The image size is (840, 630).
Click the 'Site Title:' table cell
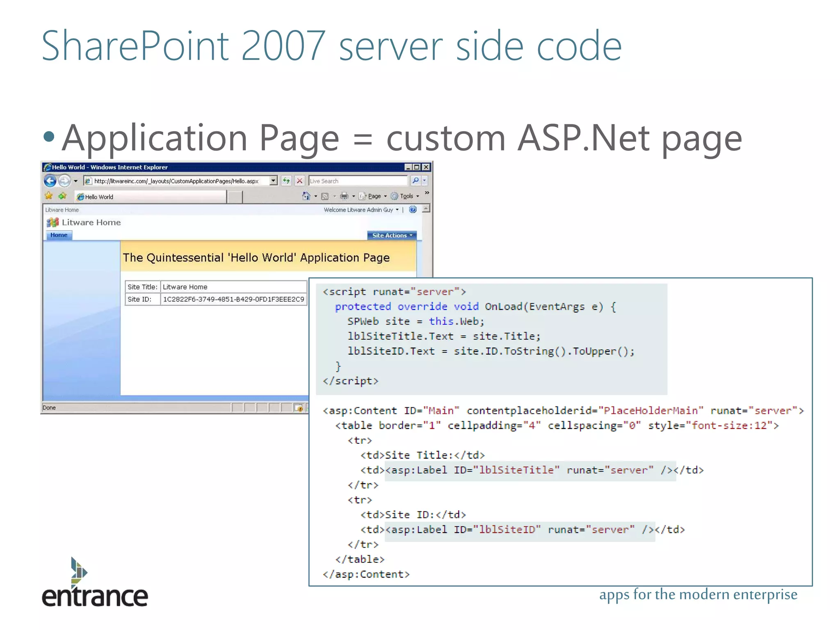[x=142, y=287]
